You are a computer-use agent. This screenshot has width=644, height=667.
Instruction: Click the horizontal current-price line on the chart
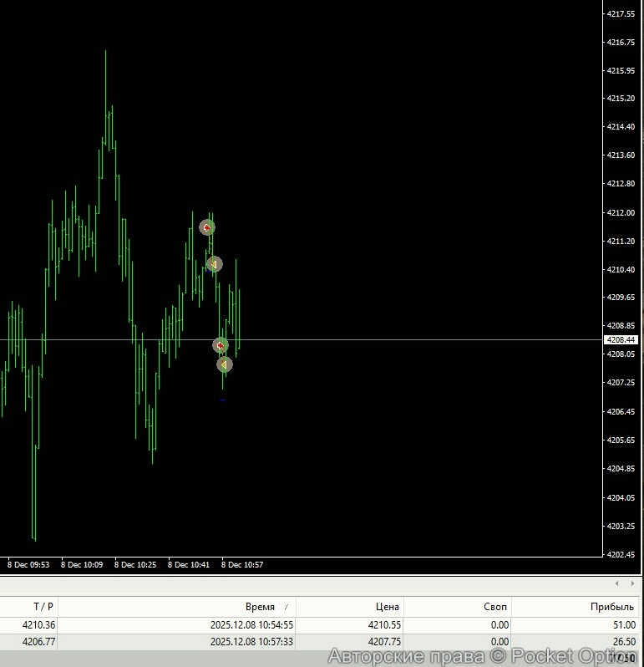pyautogui.click(x=418, y=340)
